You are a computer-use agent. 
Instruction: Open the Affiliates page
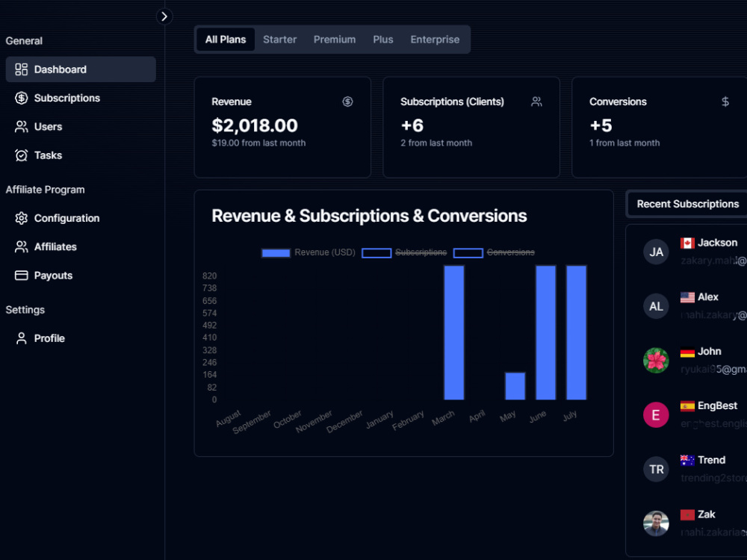(81, 246)
